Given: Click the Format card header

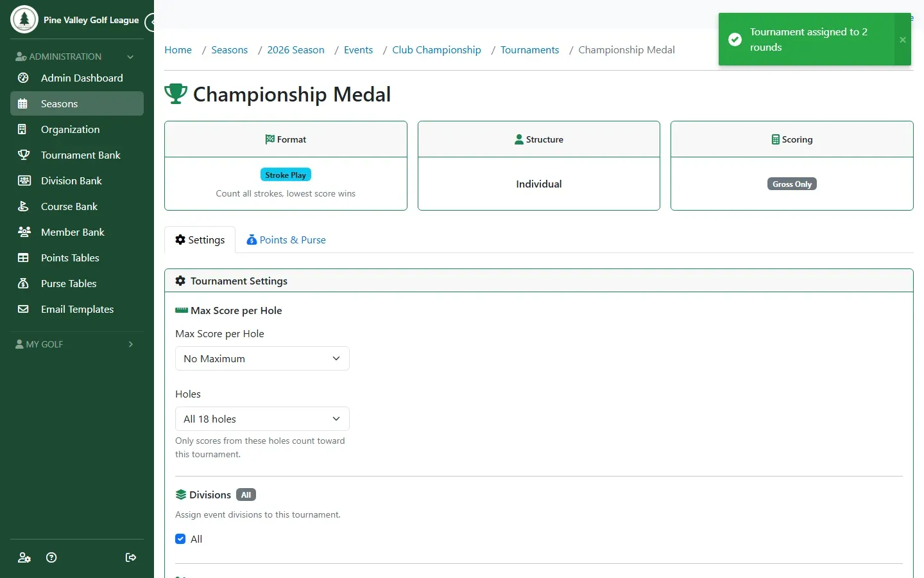Looking at the screenshot, I should tap(286, 139).
